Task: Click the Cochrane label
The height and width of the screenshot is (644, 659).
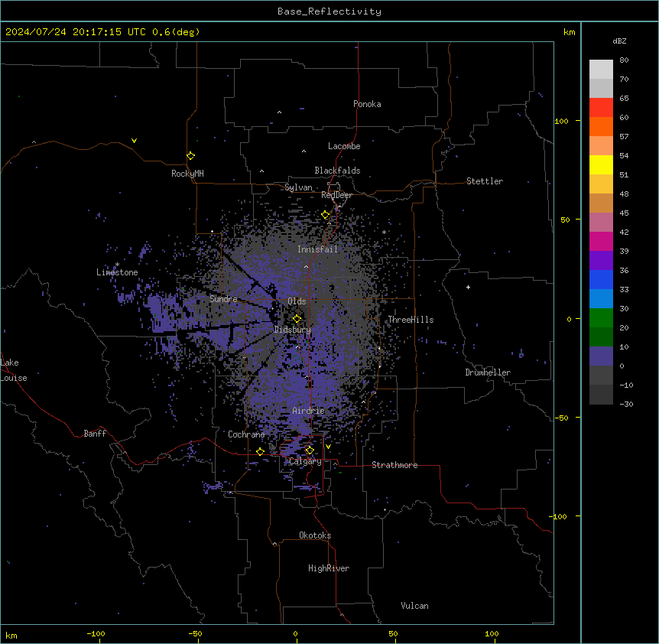Action: coord(246,434)
